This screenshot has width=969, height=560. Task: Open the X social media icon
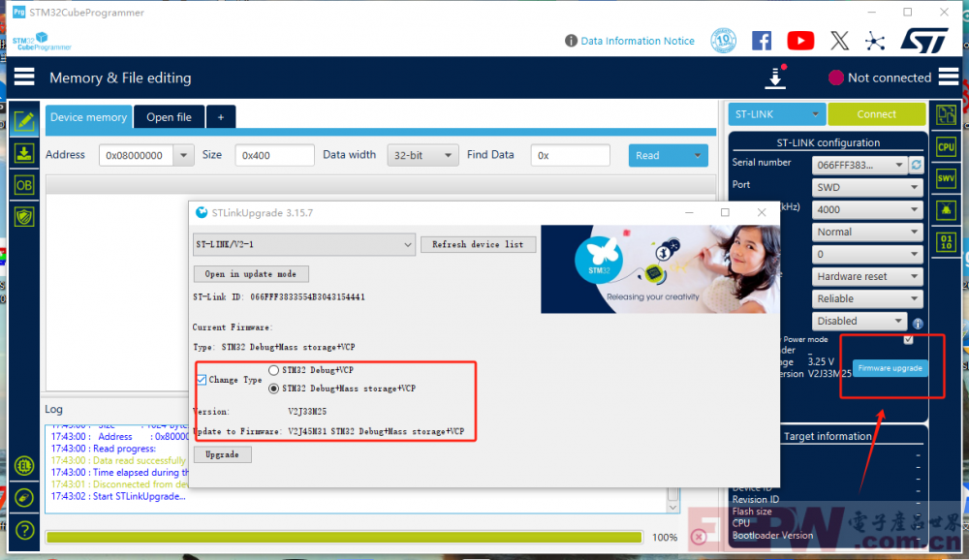click(839, 41)
